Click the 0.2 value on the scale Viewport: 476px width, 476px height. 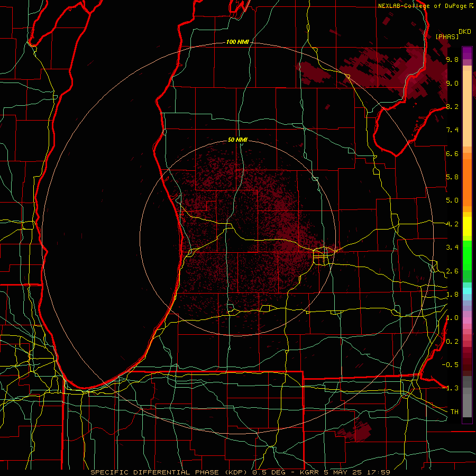(452, 342)
